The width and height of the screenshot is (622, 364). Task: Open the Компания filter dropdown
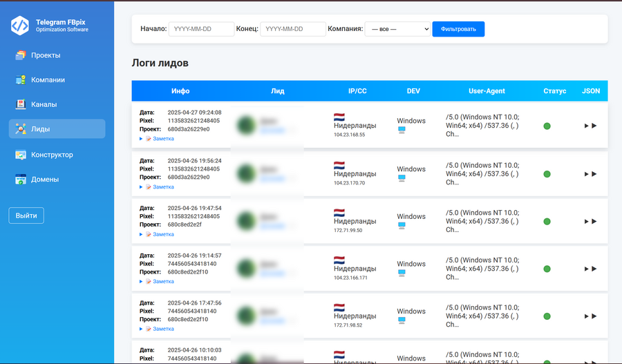pos(397,29)
